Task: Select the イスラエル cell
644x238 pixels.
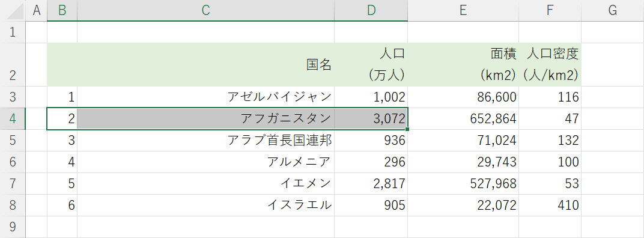Action: tap(206, 205)
